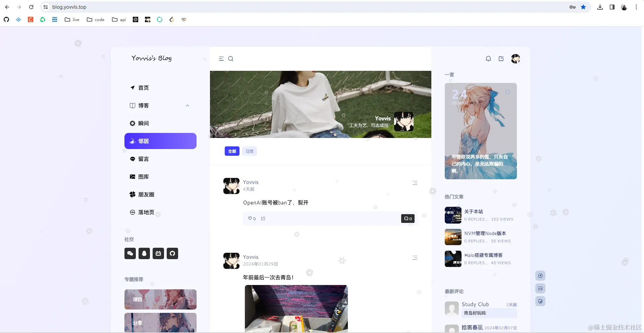
Task: Open the browser profile avatar
Action: [x=624, y=7]
